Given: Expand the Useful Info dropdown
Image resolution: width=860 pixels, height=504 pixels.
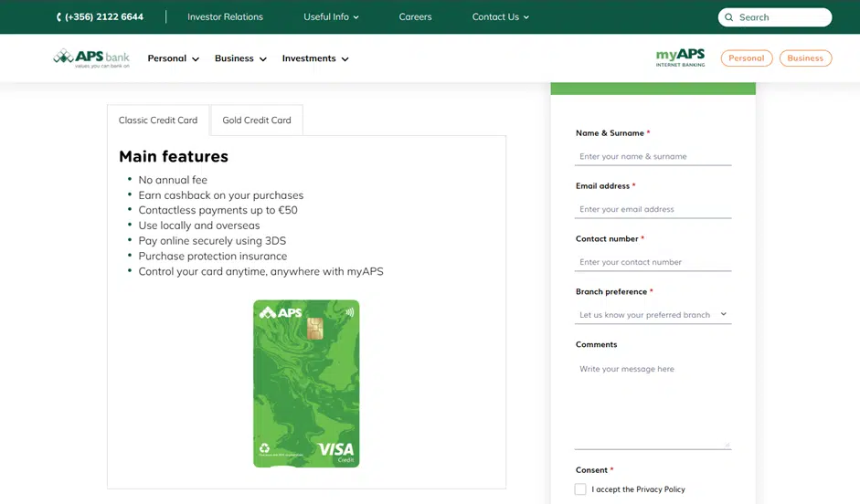Looking at the screenshot, I should 331,17.
